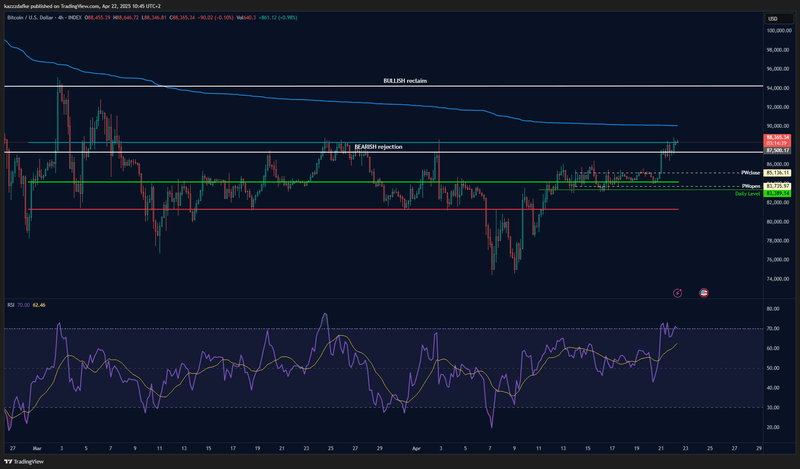Click the lightning event icon below the chart
The image size is (800, 469).
(678, 293)
